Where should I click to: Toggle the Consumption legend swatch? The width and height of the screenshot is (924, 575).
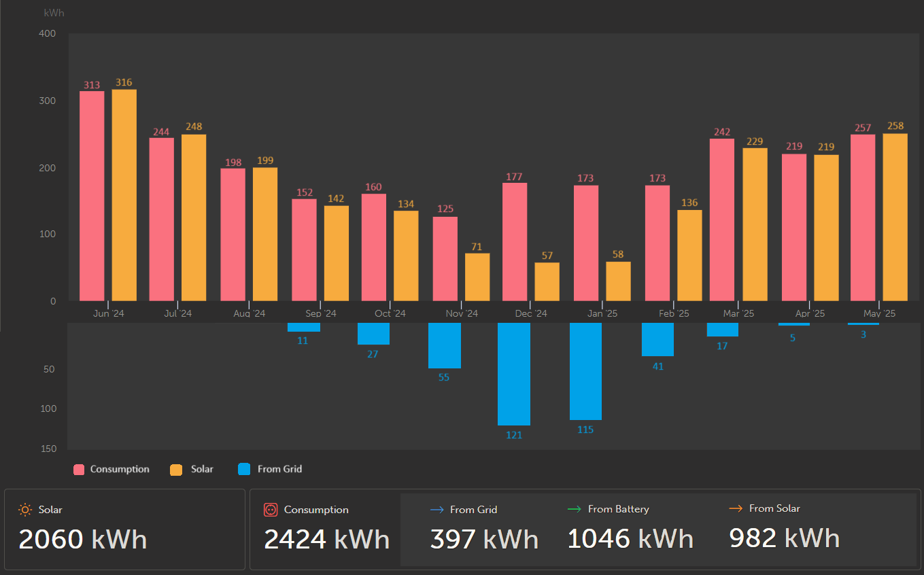79,469
